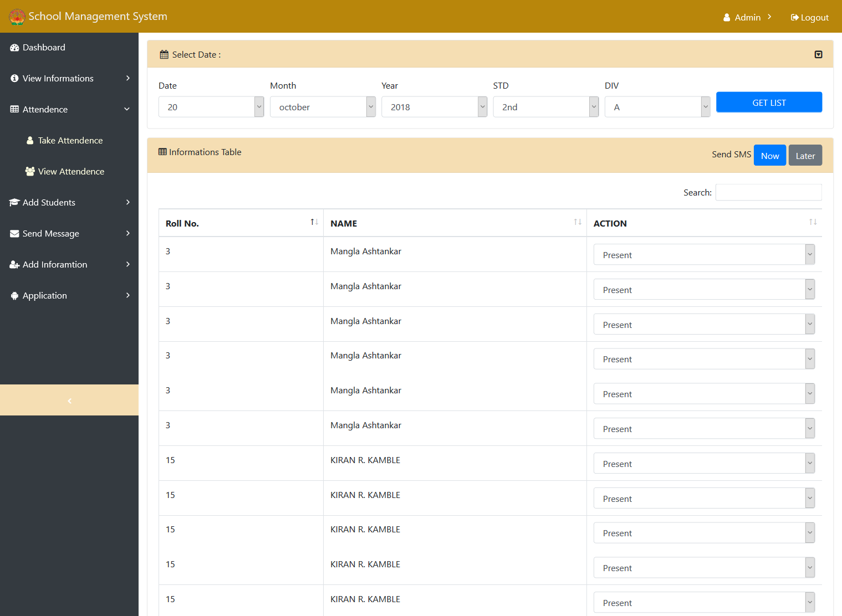
Task: Click the Later SMS button
Action: pyautogui.click(x=805, y=156)
